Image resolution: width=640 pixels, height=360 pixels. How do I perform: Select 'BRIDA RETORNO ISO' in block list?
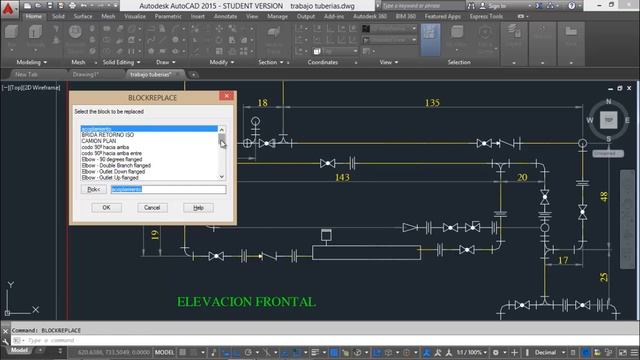point(108,135)
